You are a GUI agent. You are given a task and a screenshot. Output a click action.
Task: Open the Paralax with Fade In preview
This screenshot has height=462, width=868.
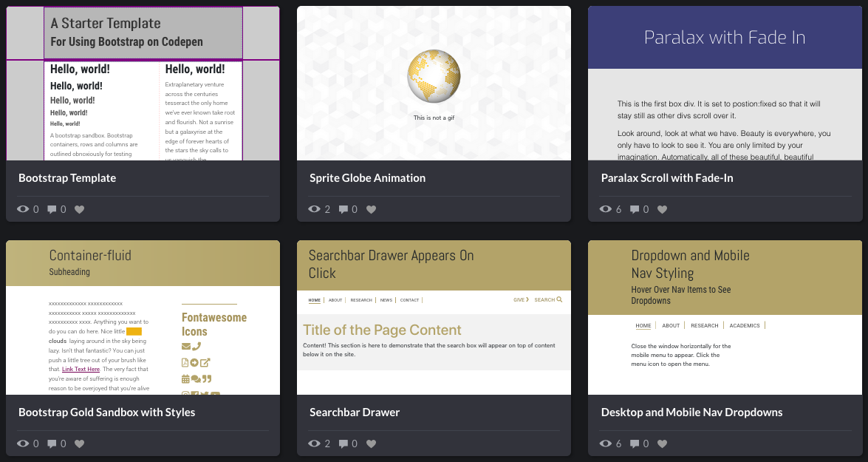pos(725,83)
